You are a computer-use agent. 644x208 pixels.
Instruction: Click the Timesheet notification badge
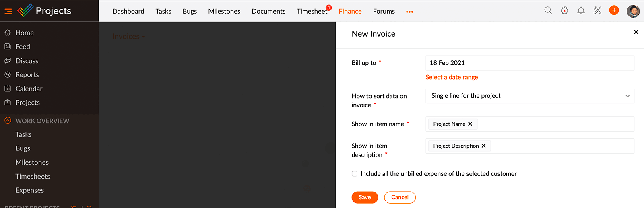point(329,8)
